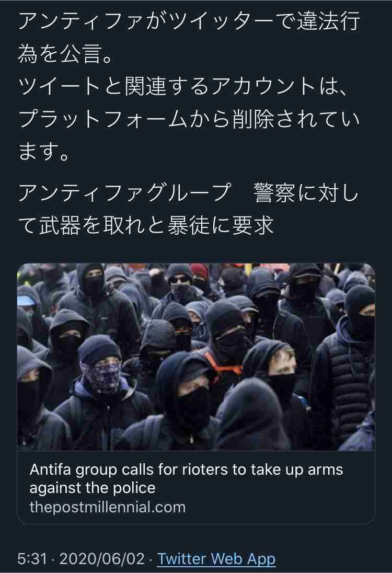Image resolution: width=392 pixels, height=573 pixels.
Task: Open the Twitter Web App source link
Action: click(216, 559)
